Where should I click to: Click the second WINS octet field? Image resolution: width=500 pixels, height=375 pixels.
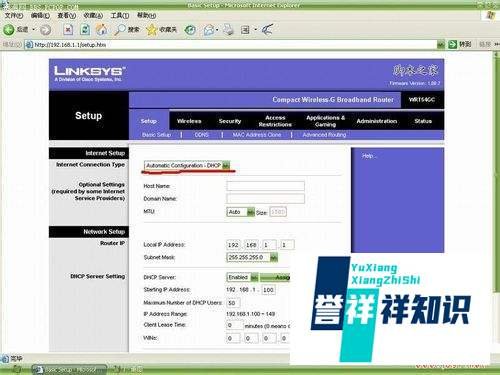(251, 338)
